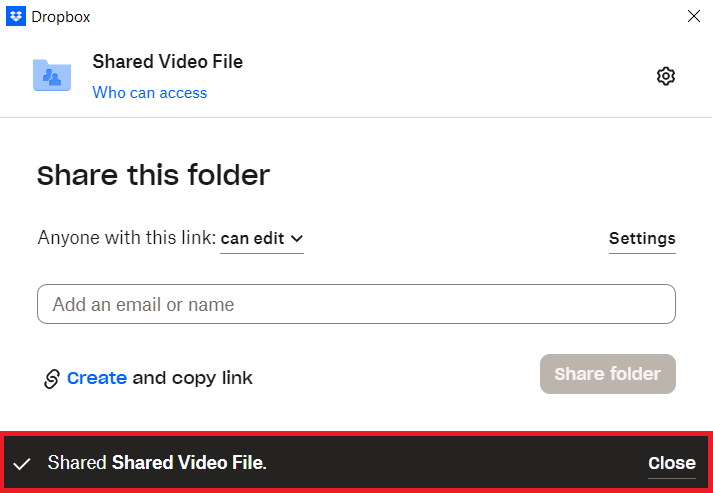
Task: Open the underlined Settings link
Action: pyautogui.click(x=642, y=238)
